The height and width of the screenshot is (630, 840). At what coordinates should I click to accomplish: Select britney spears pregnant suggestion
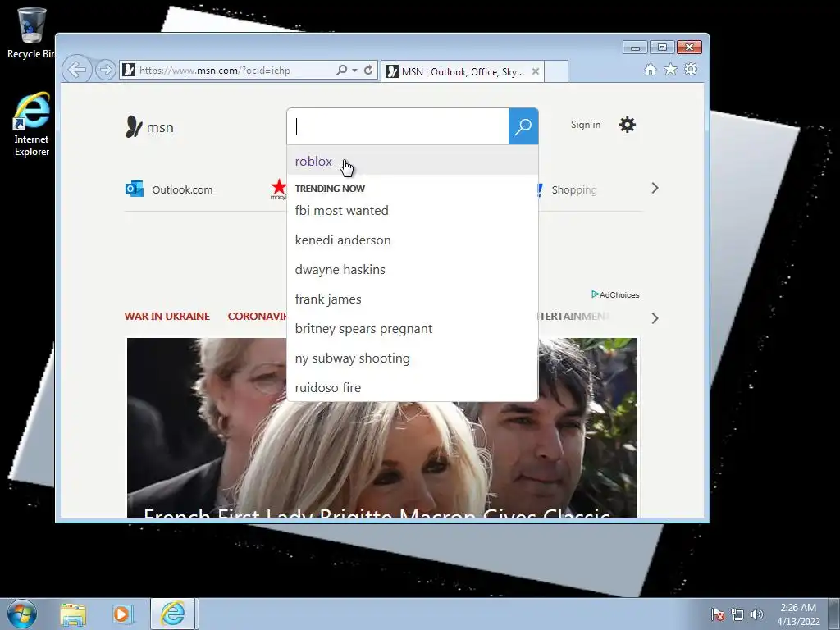[413, 328]
